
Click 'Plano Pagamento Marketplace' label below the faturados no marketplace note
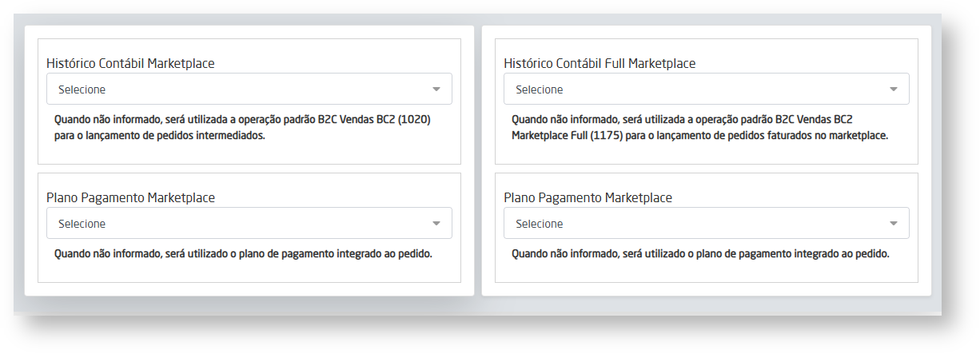pos(588,197)
